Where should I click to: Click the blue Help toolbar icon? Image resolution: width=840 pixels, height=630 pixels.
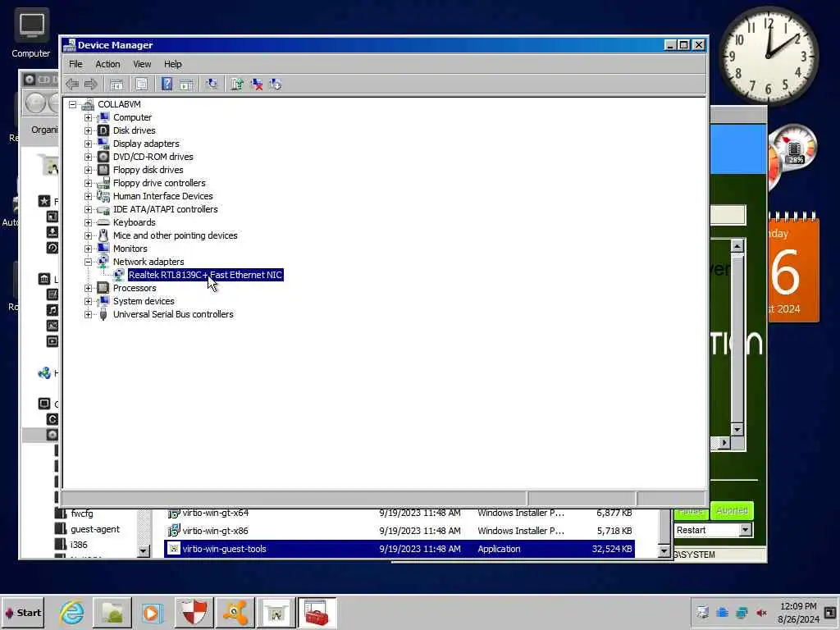(167, 84)
